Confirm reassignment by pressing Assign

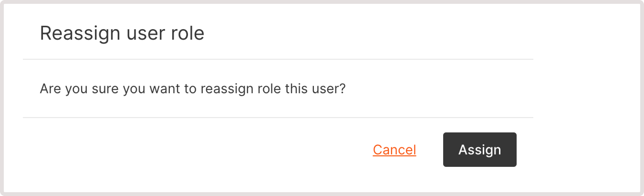point(479,150)
